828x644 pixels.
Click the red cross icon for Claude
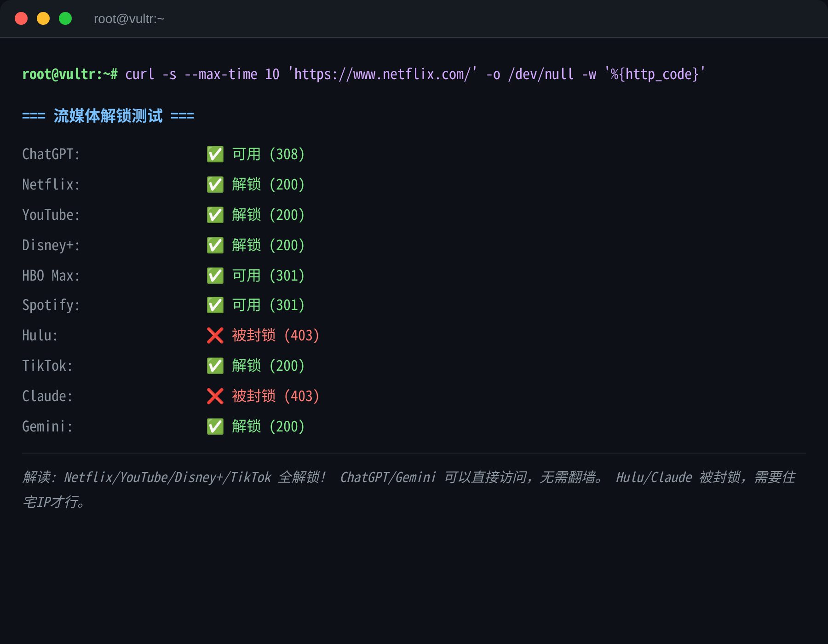pos(215,396)
